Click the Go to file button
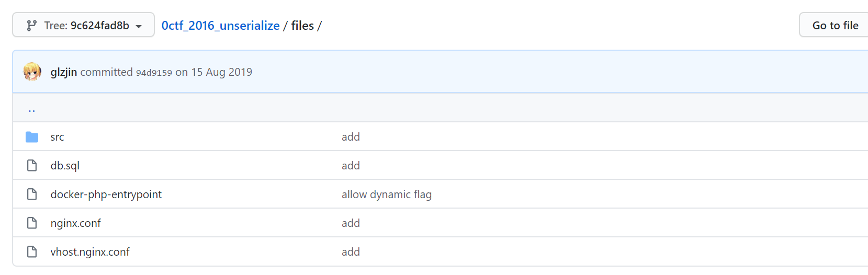868x275 pixels. click(x=835, y=25)
